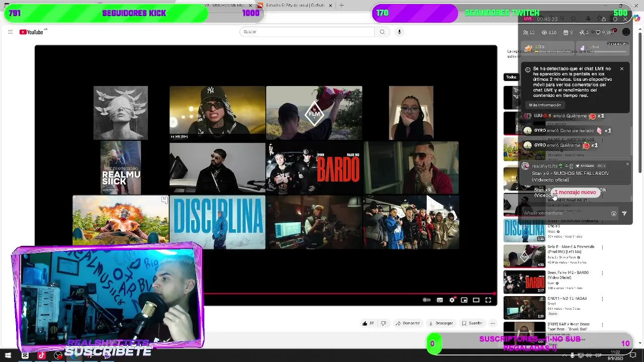Image resolution: width=644 pixels, height=362 pixels.
Task: Enter full screen on the video
Action: pyautogui.click(x=488, y=300)
